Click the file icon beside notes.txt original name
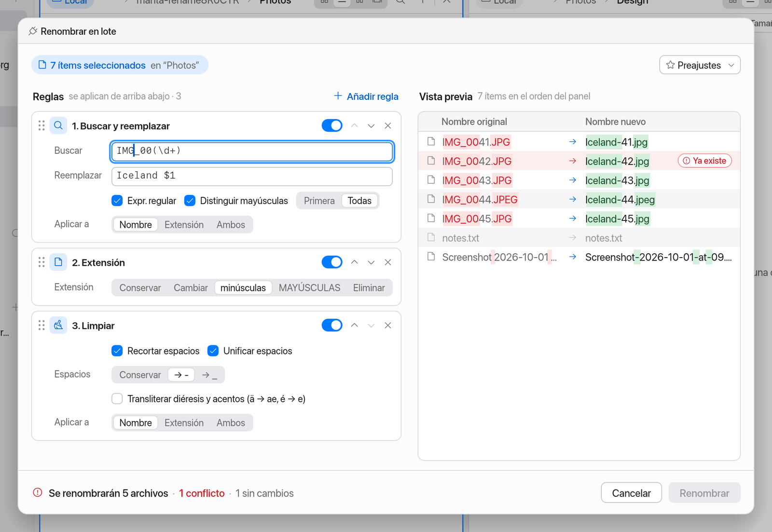The image size is (772, 532). [x=431, y=237]
